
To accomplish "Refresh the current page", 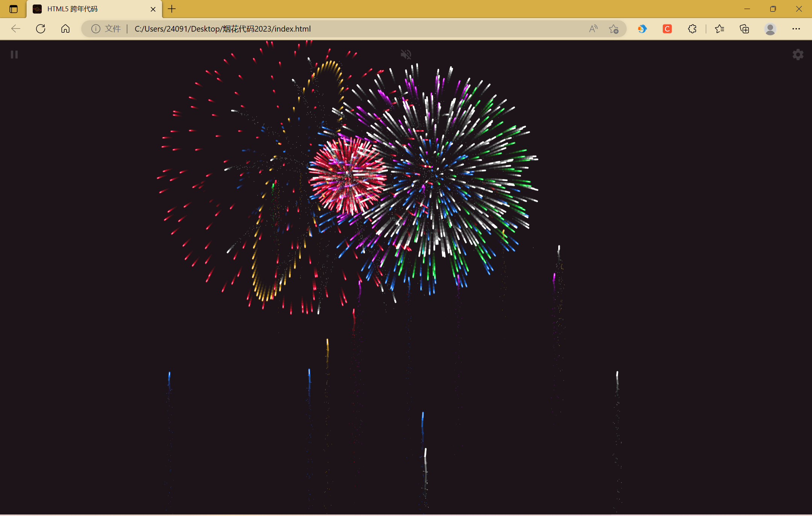I will click(x=41, y=29).
